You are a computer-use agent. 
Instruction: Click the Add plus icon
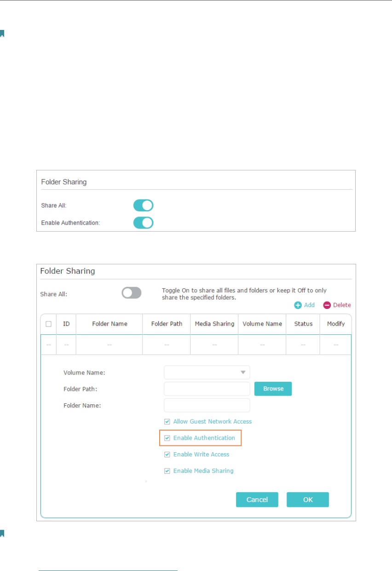(298, 305)
